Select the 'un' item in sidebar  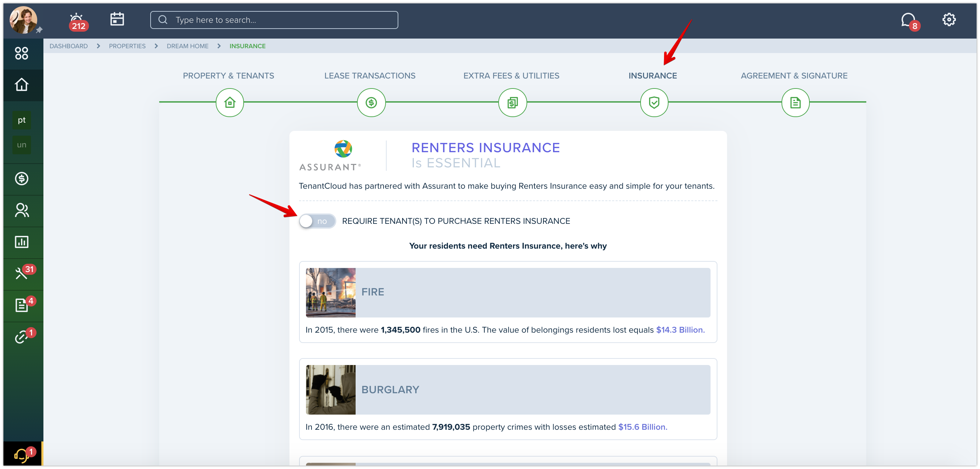22,145
